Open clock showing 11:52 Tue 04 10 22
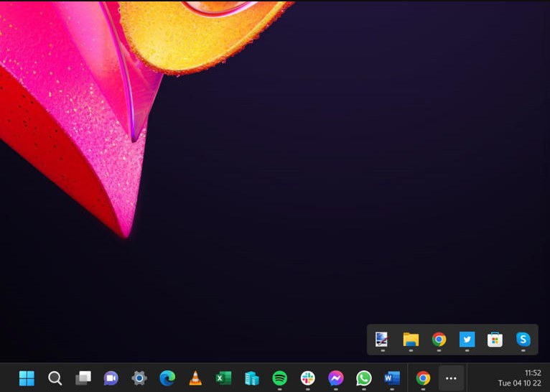Image resolution: width=550 pixels, height=392 pixels. coord(519,378)
